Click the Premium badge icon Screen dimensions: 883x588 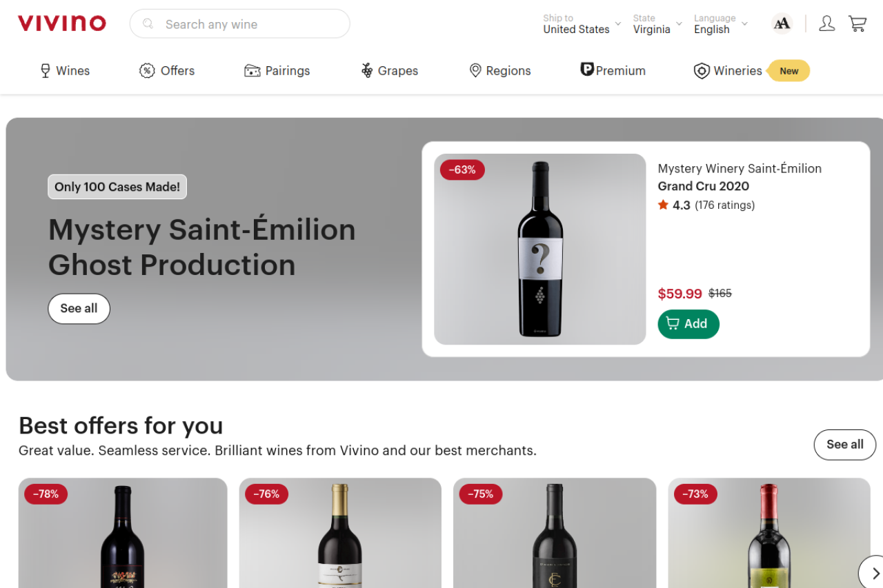click(587, 70)
